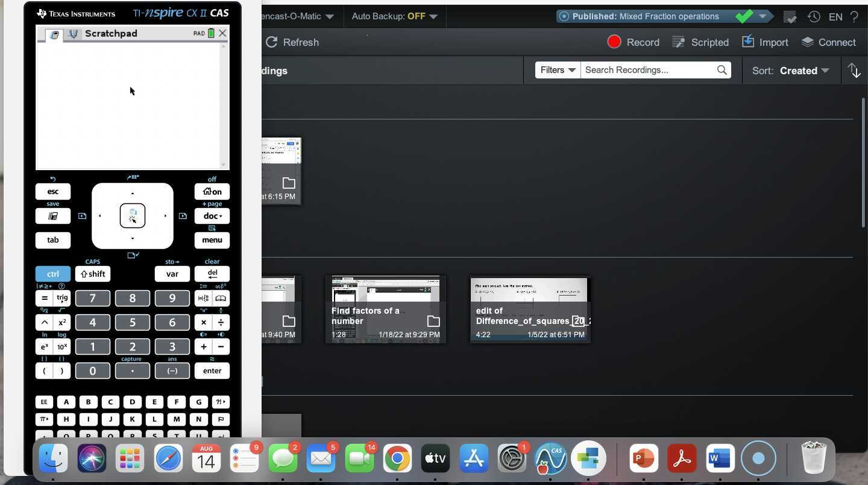Click the history clock icon
The image size is (868, 485).
(x=814, y=17)
